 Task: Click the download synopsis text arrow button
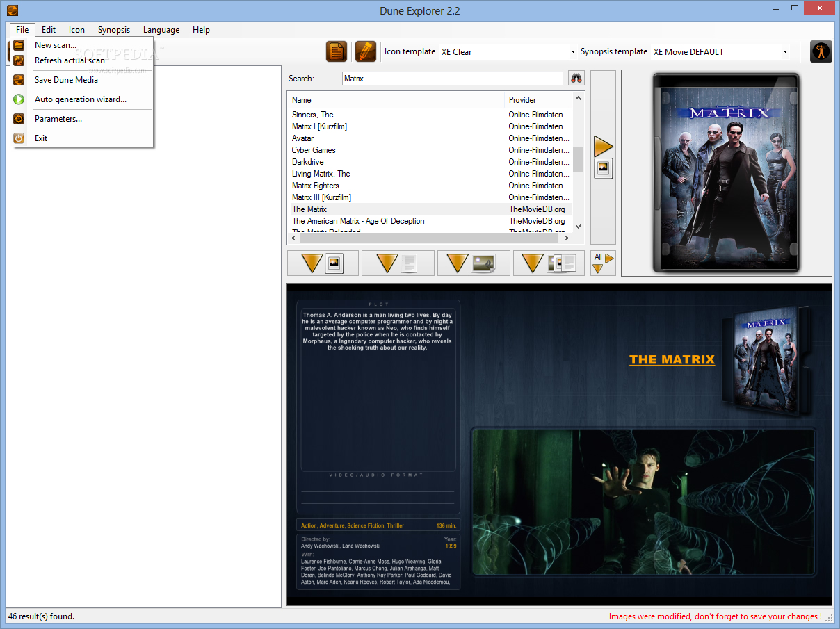[x=398, y=263]
